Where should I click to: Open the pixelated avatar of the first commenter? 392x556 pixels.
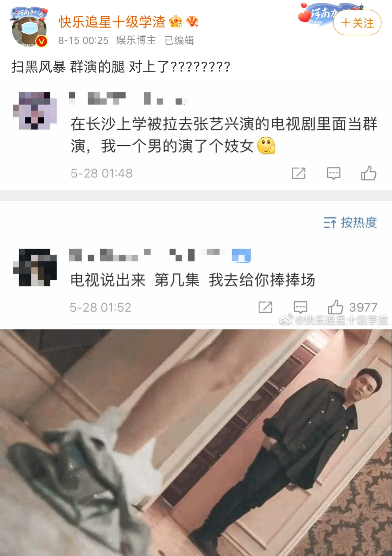pos(35,111)
